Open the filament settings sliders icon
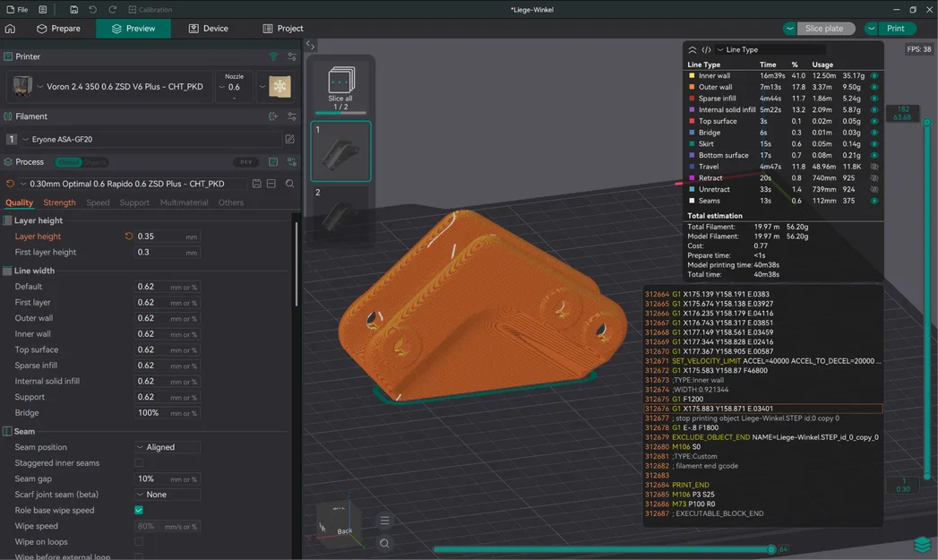Image resolution: width=938 pixels, height=560 pixels. click(x=292, y=116)
